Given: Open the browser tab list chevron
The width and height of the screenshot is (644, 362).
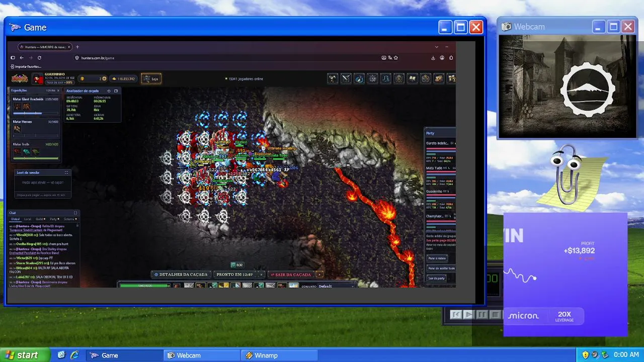Looking at the screenshot, I should point(436,47).
